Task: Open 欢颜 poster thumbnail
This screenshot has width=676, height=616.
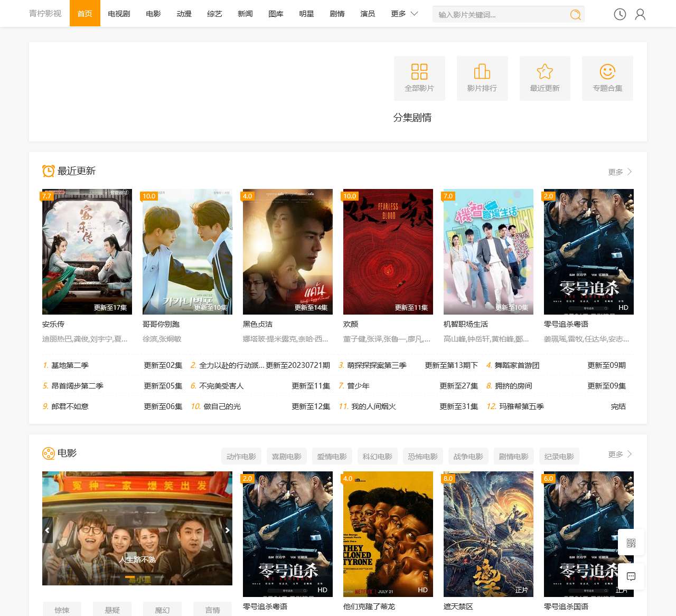Action: point(388,252)
